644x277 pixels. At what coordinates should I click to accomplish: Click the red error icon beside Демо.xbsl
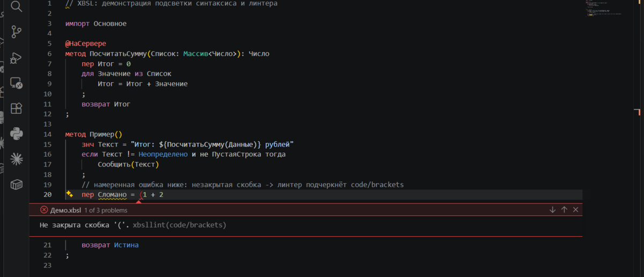44,210
